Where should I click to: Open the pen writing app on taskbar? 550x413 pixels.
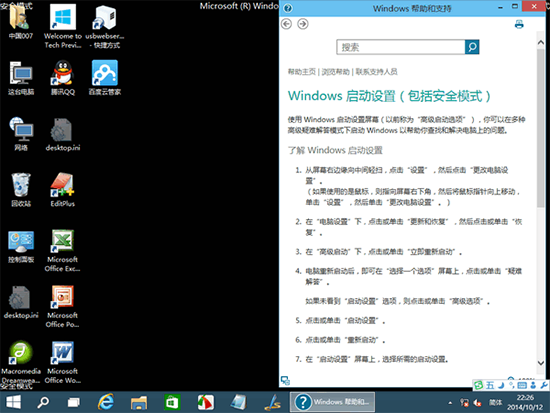coord(273,402)
